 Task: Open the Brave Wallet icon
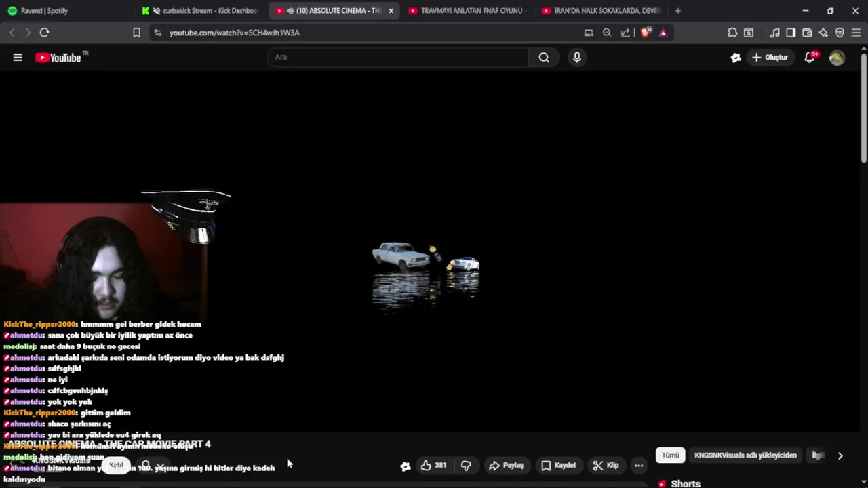[x=807, y=33]
